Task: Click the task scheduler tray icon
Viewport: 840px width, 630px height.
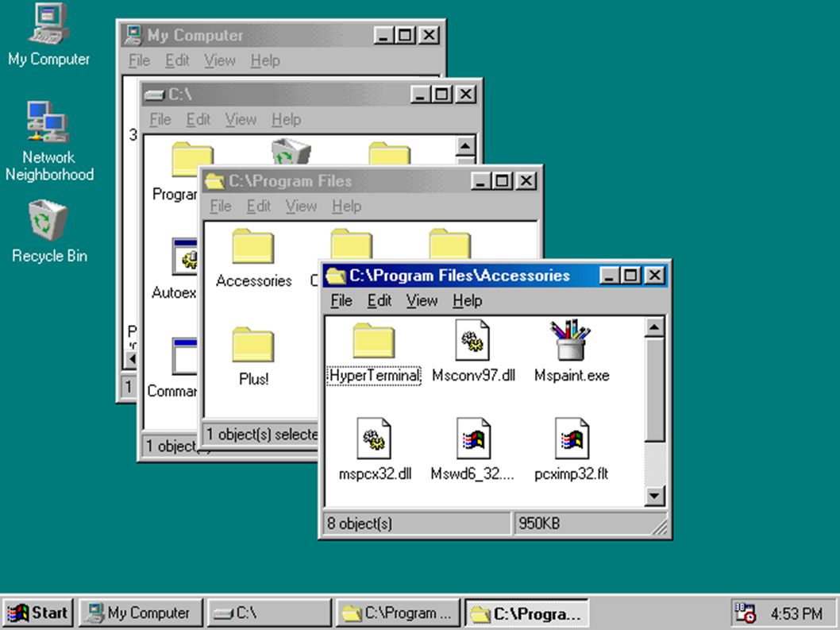Action: click(745, 613)
